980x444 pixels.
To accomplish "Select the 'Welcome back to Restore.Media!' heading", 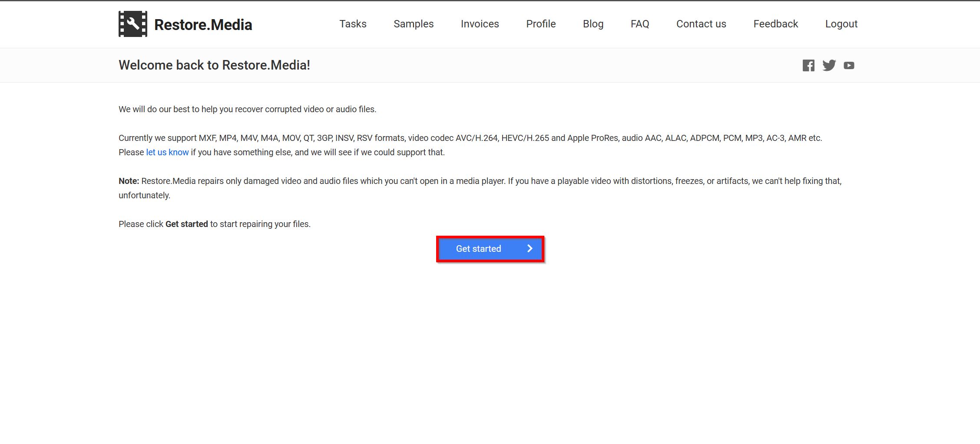I will (x=214, y=65).
